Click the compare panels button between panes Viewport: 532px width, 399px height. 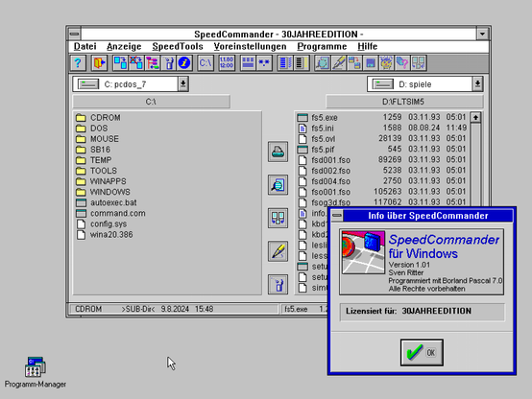click(278, 218)
